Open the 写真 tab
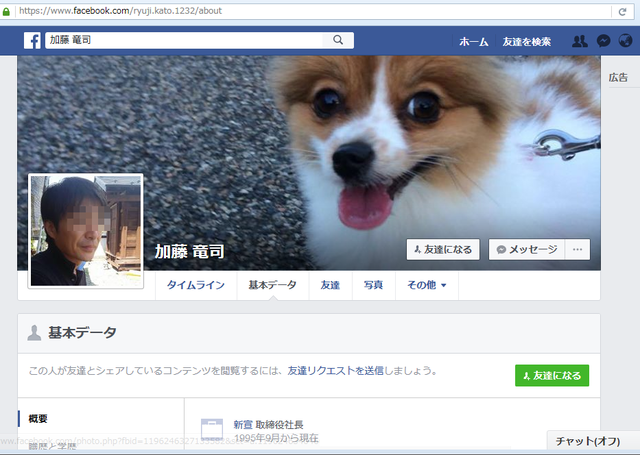 point(373,285)
